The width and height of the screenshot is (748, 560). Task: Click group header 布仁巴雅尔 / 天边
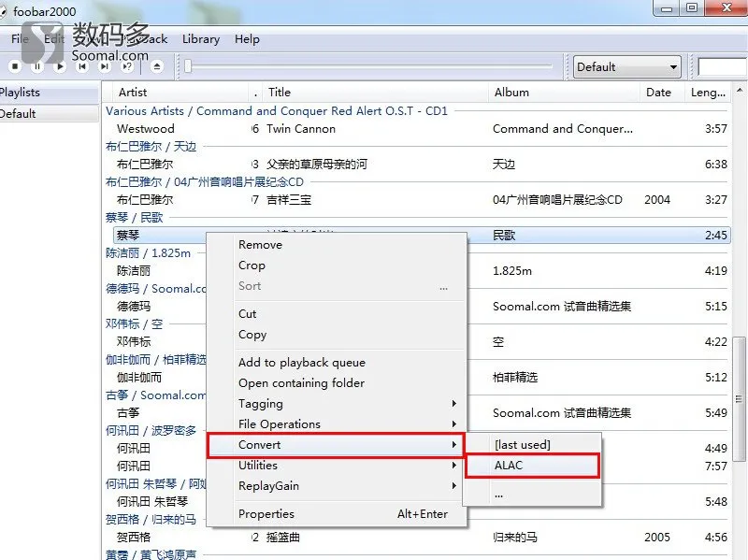click(151, 147)
